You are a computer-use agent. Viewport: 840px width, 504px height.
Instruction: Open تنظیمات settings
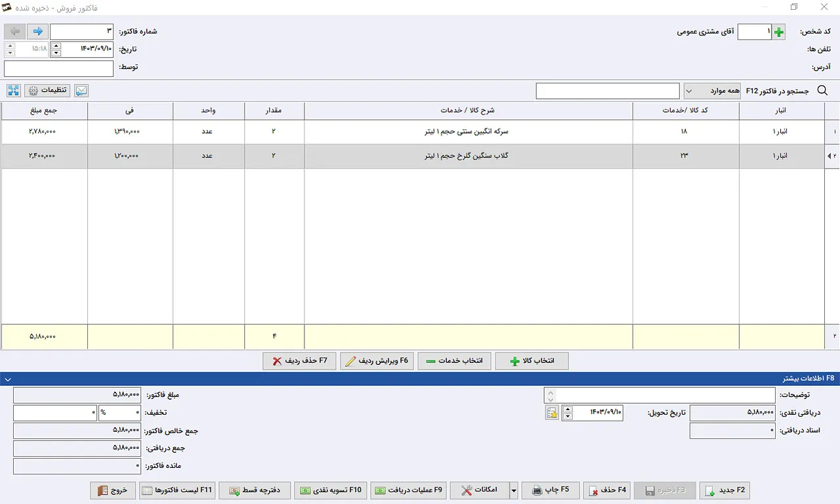click(47, 91)
